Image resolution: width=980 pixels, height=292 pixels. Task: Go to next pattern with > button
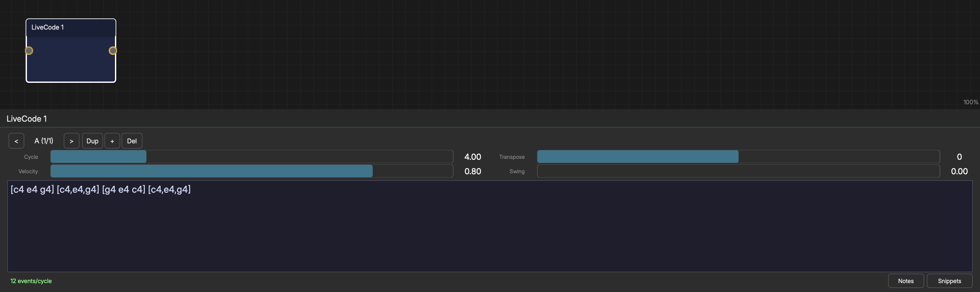[x=72, y=141]
